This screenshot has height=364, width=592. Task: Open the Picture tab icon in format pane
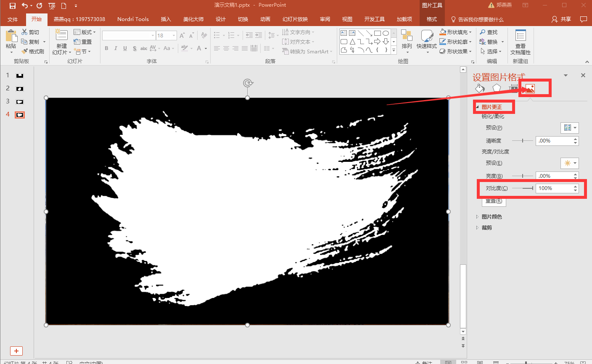(x=530, y=88)
